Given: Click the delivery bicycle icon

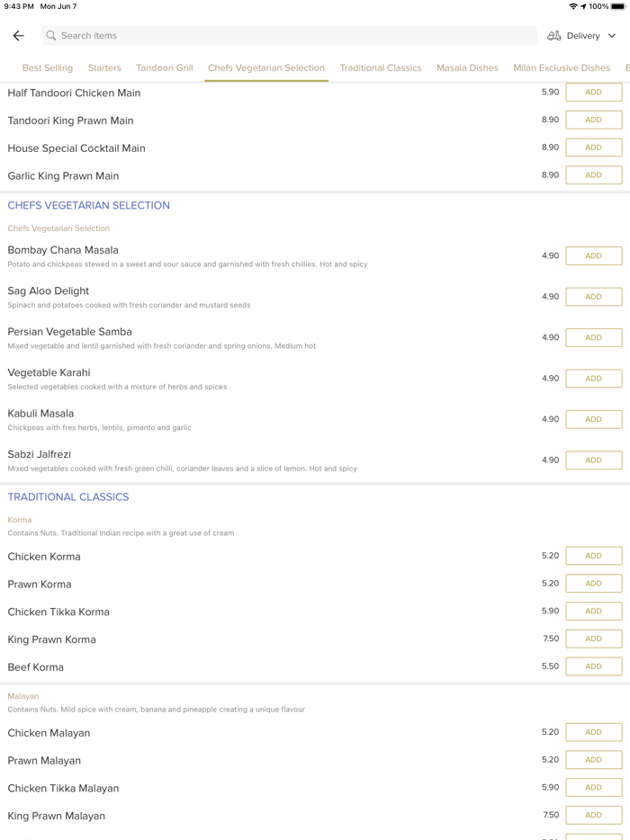Looking at the screenshot, I should coord(555,35).
